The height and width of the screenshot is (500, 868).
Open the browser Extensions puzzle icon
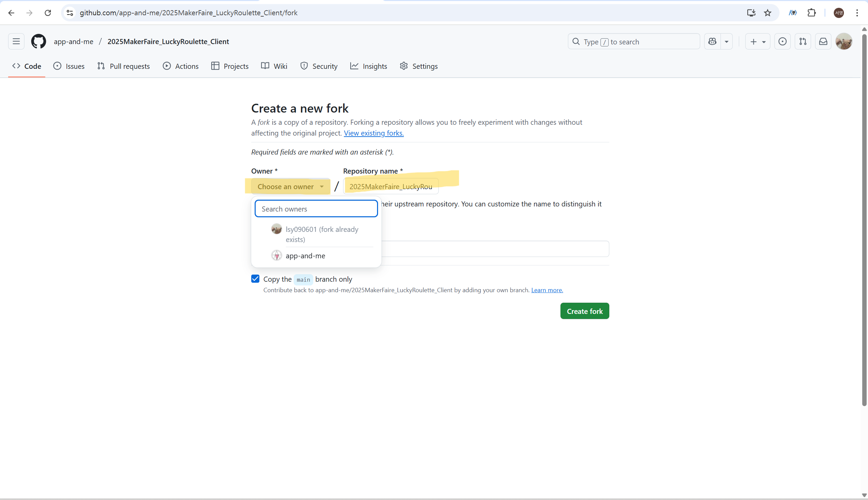811,13
